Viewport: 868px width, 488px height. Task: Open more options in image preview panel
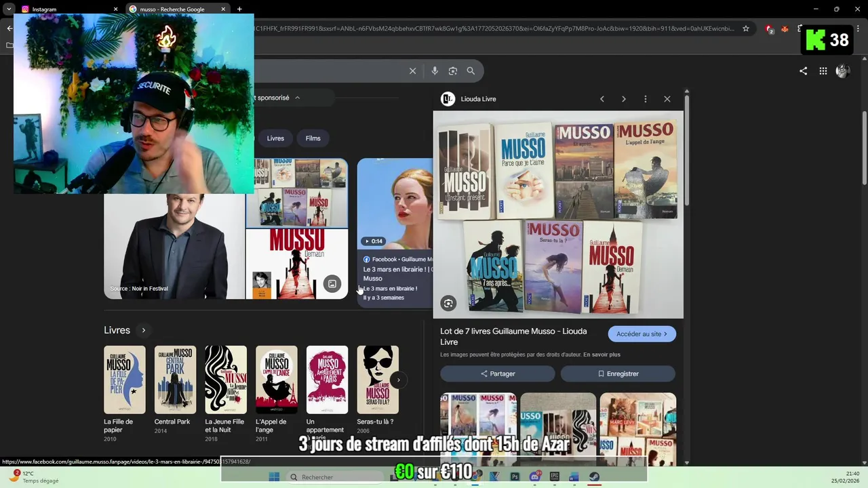click(x=645, y=99)
